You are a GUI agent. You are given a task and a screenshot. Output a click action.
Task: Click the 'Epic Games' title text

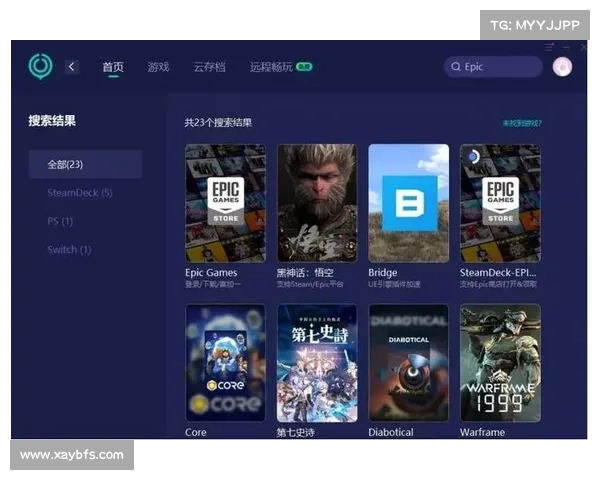tap(211, 273)
